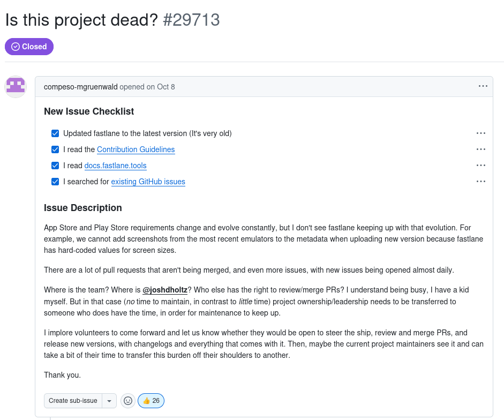Uncheck 'Updated fastlane to the latest version'
Image resolution: width=504 pixels, height=420 pixels.
click(55, 133)
